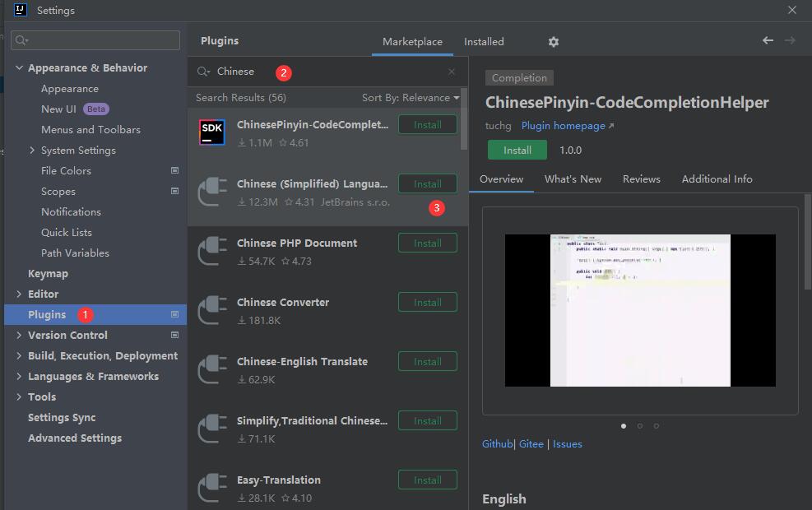Open the Overview tab
812x510 pixels.
point(501,179)
